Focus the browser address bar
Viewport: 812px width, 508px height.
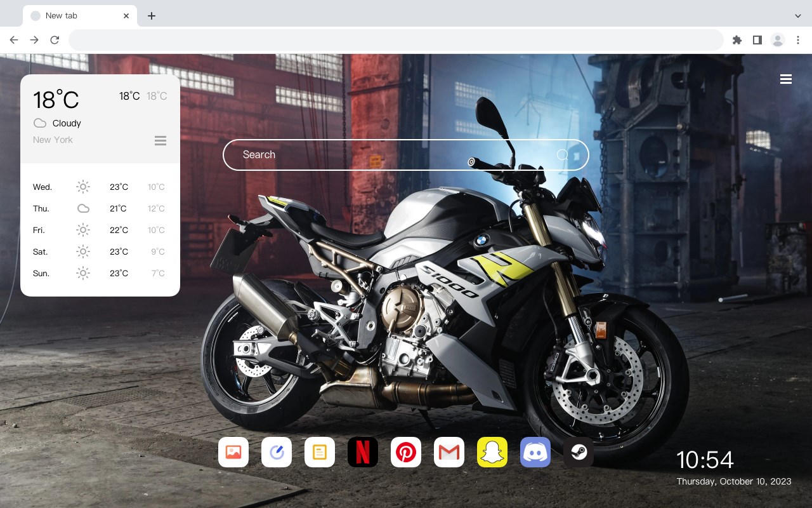(x=396, y=40)
